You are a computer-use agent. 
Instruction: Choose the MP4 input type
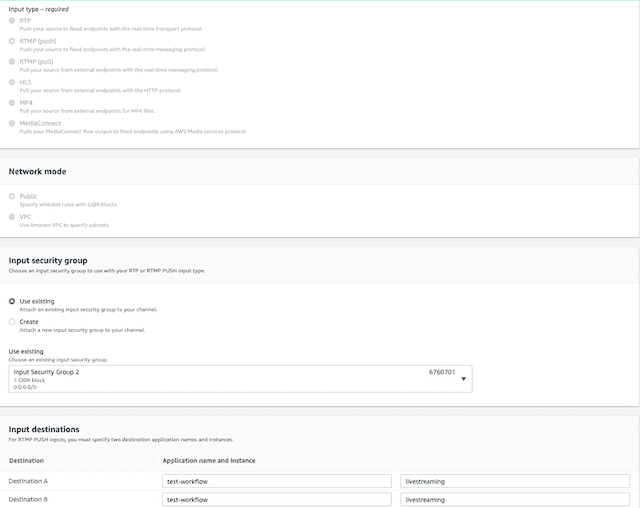click(x=12, y=103)
